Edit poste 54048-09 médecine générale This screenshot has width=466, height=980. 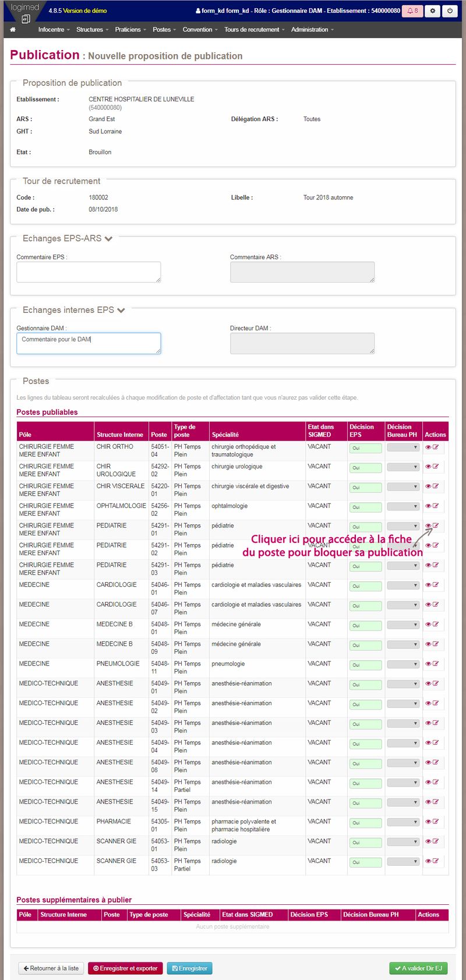[436, 644]
